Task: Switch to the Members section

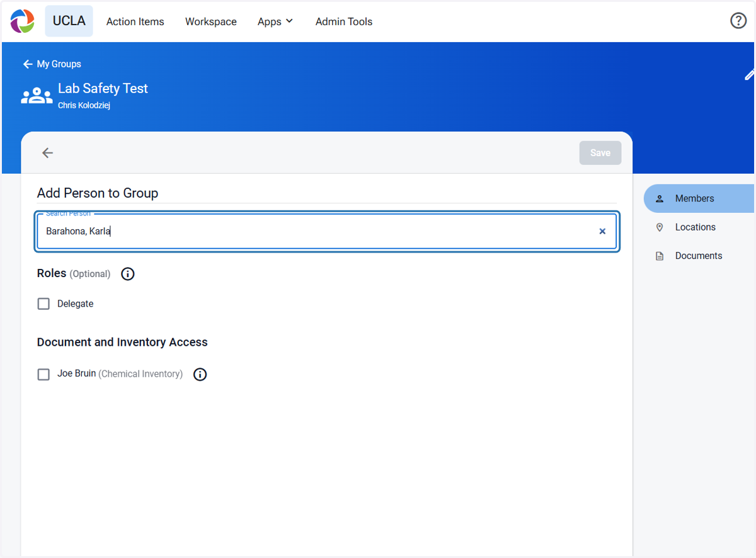Action: coord(699,198)
